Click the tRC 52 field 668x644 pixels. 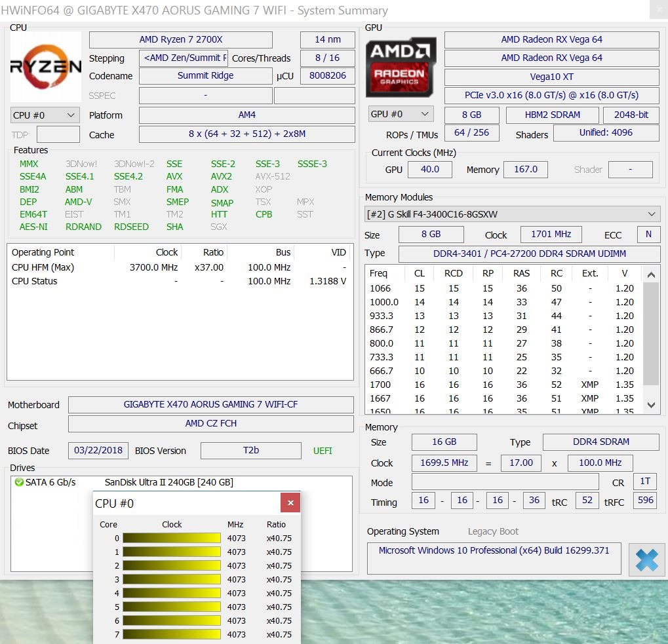coord(587,500)
